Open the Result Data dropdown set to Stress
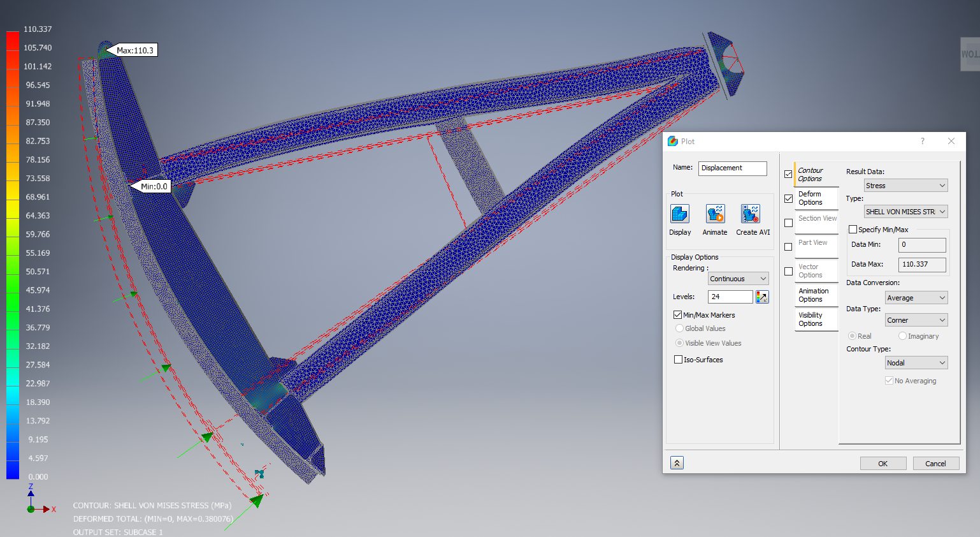 (x=905, y=185)
